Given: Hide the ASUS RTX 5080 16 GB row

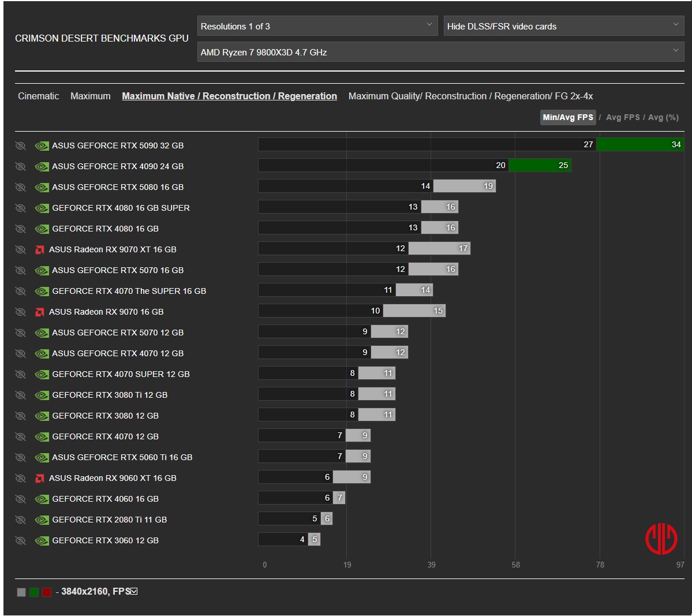Looking at the screenshot, I should point(20,187).
